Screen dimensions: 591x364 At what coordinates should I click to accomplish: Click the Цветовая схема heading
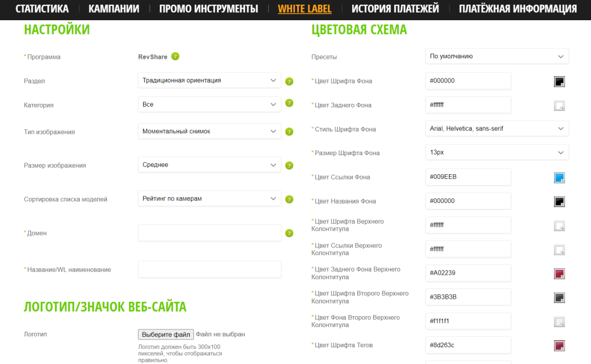(x=359, y=29)
